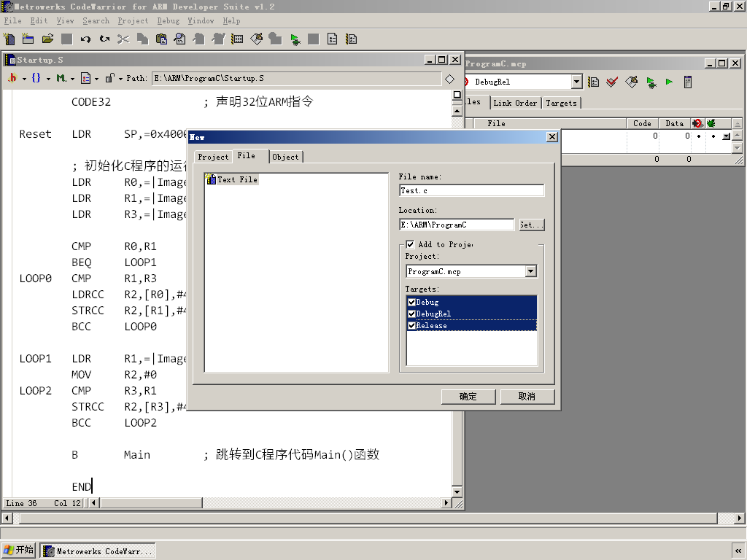
Task: Click Startup.S horizontal scrollbar thumb
Action: (x=150, y=503)
